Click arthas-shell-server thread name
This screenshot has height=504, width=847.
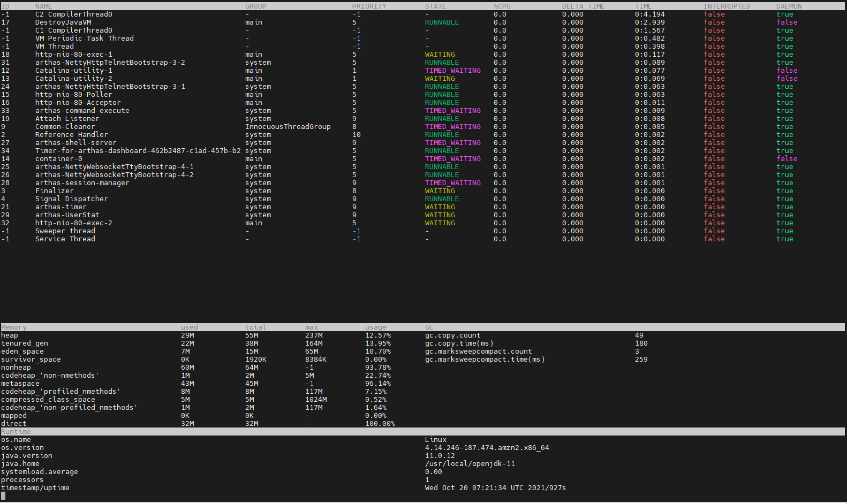pyautogui.click(x=76, y=143)
